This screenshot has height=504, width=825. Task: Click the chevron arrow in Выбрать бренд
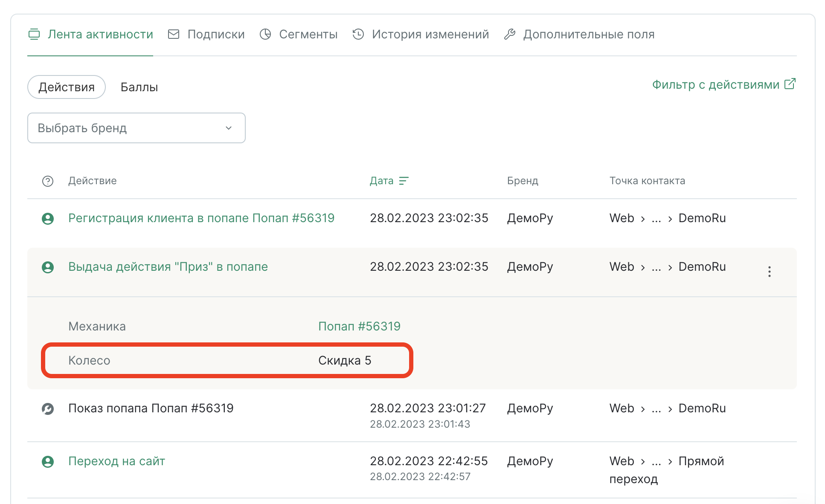(229, 128)
